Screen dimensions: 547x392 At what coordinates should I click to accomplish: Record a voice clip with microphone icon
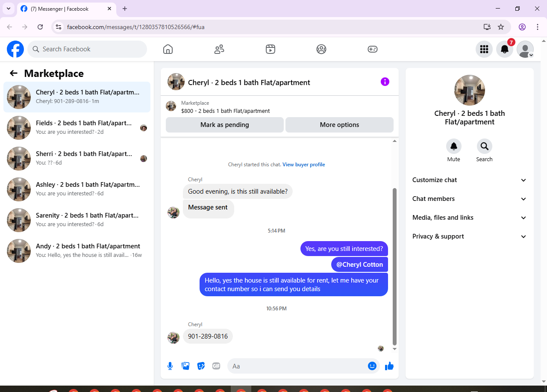[170, 366]
